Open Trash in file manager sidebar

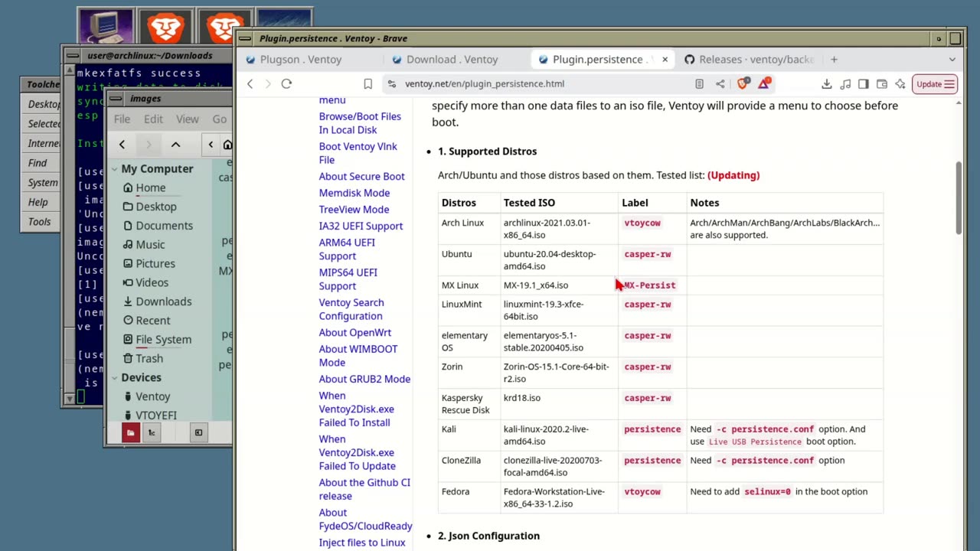(142, 358)
